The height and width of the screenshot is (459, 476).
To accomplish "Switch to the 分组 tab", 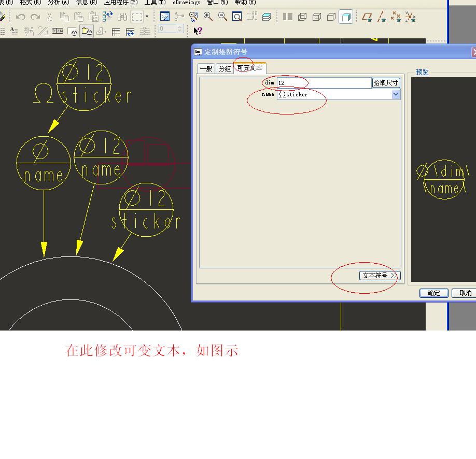I will (225, 68).
